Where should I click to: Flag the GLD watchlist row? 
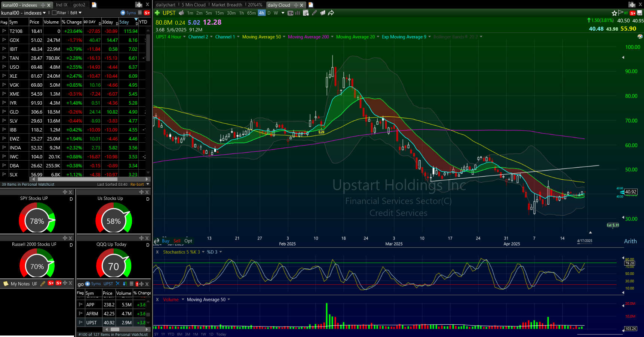coord(4,112)
